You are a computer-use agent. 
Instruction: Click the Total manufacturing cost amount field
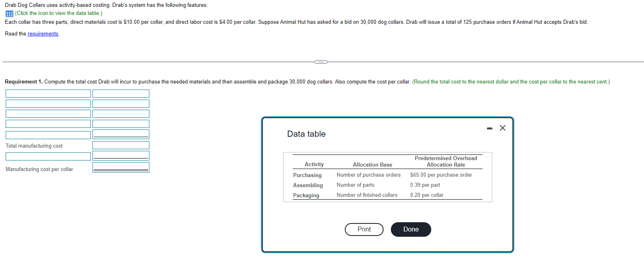[x=120, y=145]
